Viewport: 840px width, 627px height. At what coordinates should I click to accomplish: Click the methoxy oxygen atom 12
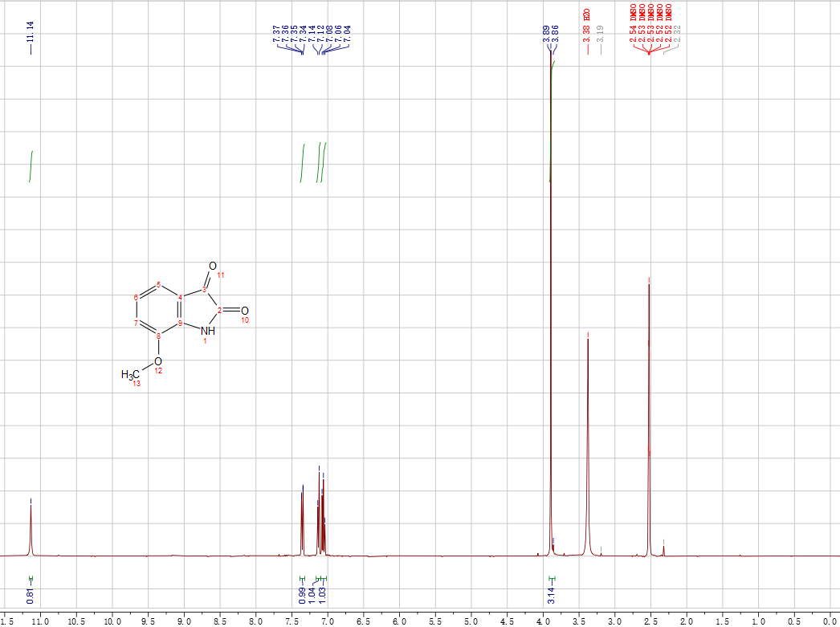click(x=157, y=360)
